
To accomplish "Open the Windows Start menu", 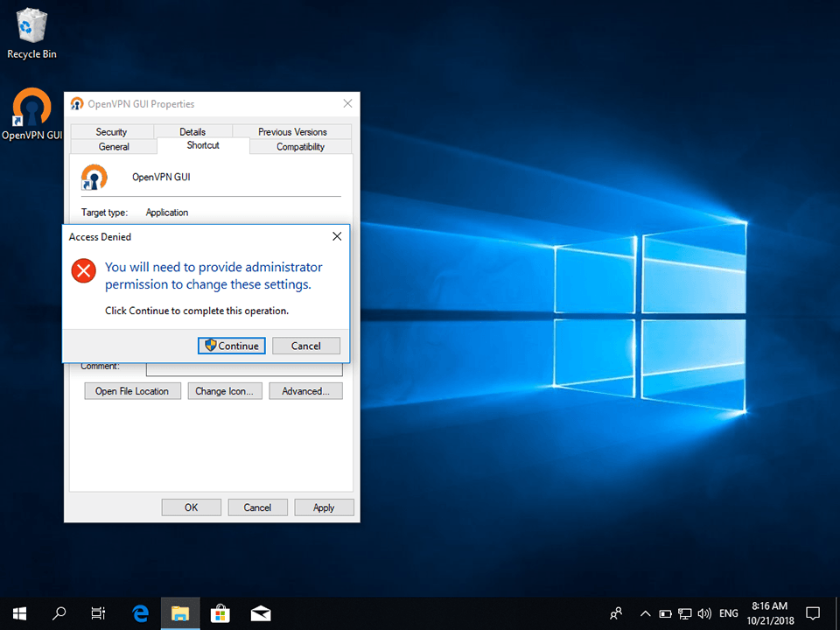I will (x=20, y=613).
